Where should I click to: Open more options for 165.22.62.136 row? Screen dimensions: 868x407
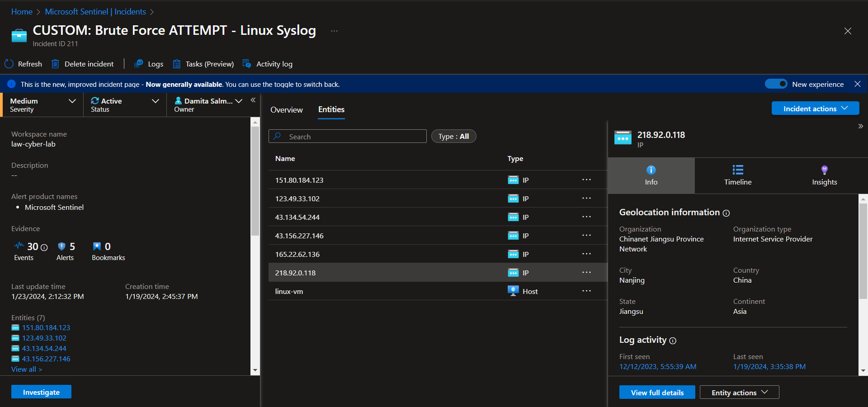click(586, 254)
